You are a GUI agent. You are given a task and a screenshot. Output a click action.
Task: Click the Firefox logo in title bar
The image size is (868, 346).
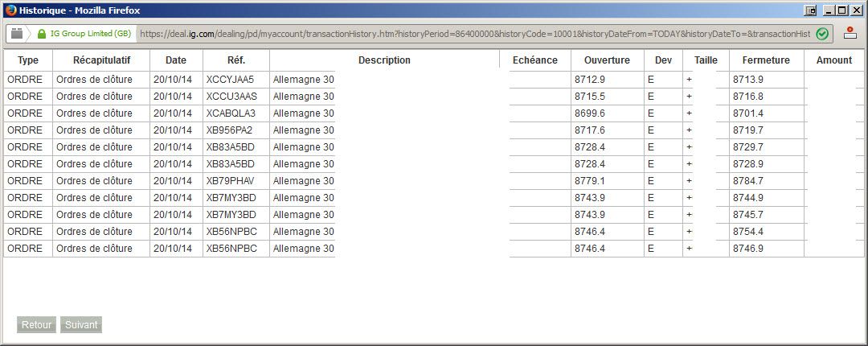pos(10,10)
